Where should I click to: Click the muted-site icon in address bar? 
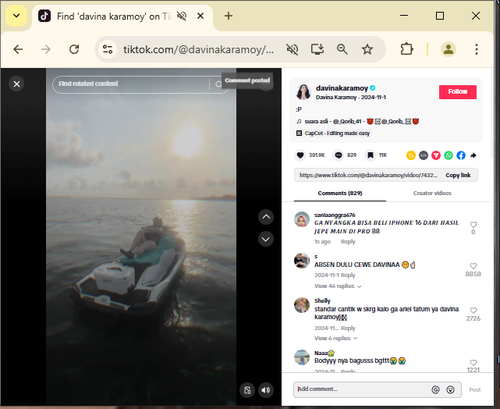pos(292,50)
